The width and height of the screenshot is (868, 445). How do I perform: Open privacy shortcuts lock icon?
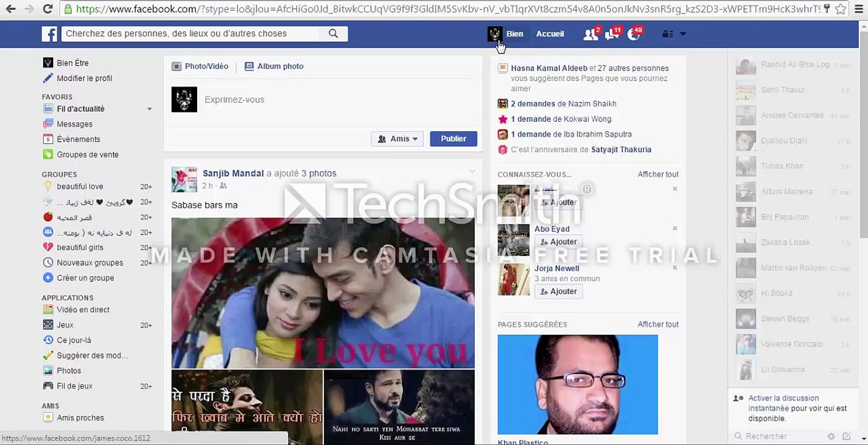tap(667, 34)
